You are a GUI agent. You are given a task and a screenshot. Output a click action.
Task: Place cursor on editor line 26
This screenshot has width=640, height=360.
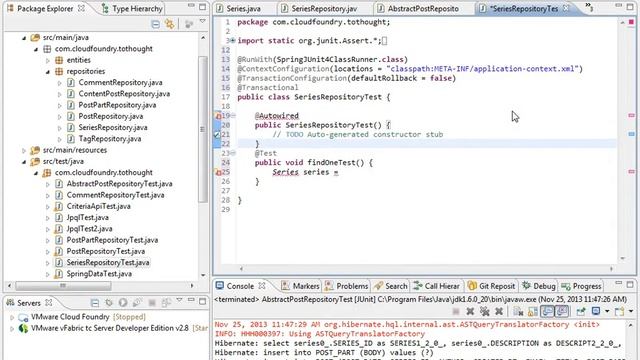[427, 181]
